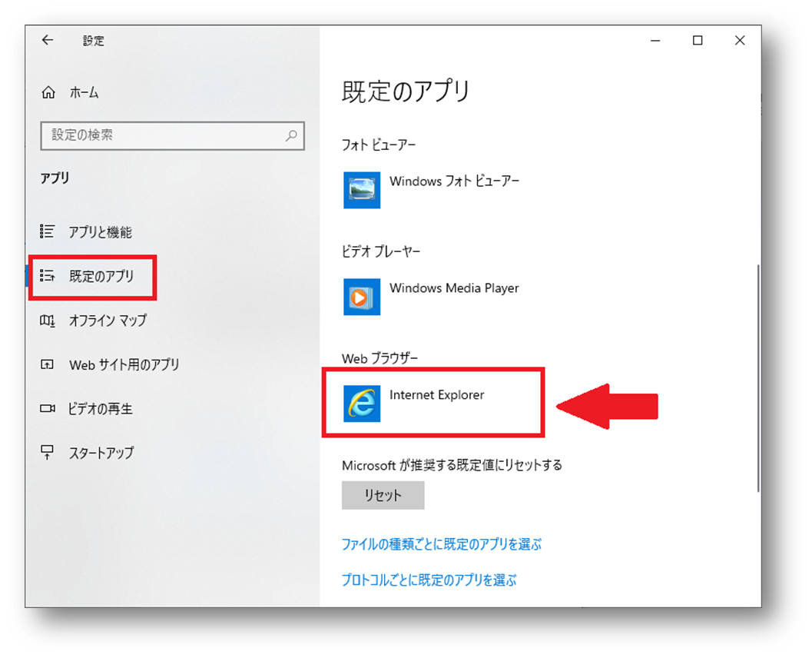Open ビデオの再生 settings
812x658 pixels.
point(101,409)
